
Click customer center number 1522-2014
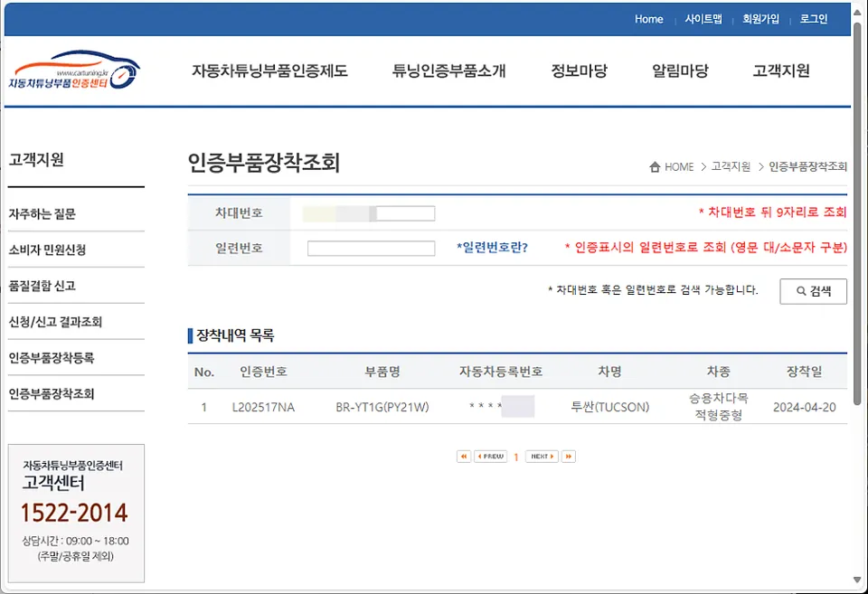click(74, 513)
